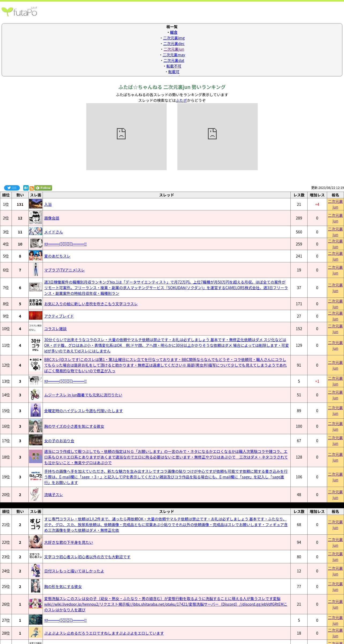The image size is (344, 644).
Task: Click the 勢いランキング page heading
Action: (172, 87)
